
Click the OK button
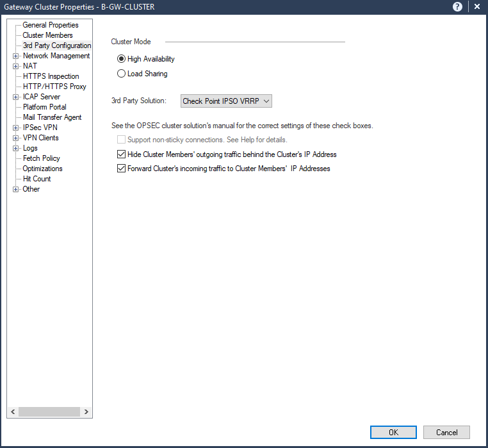[393, 433]
